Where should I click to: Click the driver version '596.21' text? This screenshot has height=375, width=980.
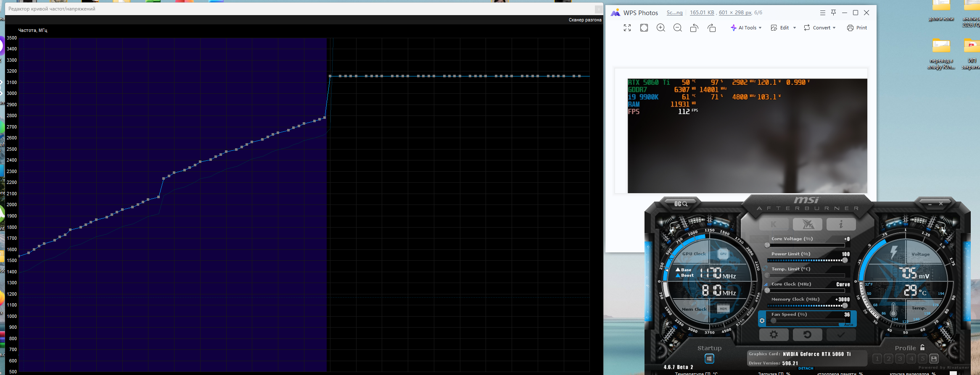pos(790,363)
